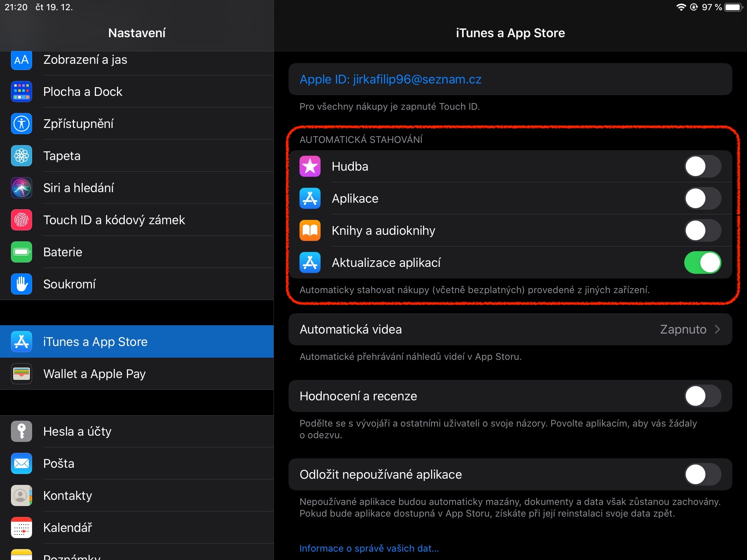Toggle Hodnocení a recenze switch

[x=702, y=396]
